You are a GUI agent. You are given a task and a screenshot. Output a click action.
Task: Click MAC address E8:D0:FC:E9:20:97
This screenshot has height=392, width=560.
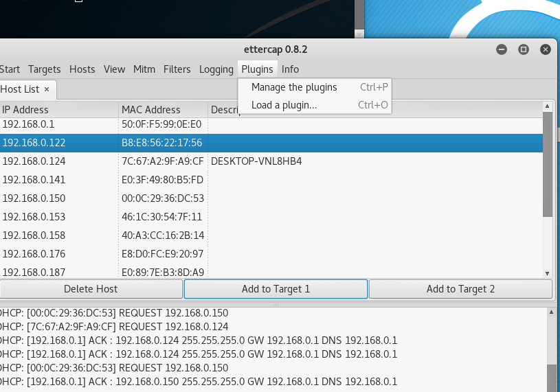pos(162,254)
